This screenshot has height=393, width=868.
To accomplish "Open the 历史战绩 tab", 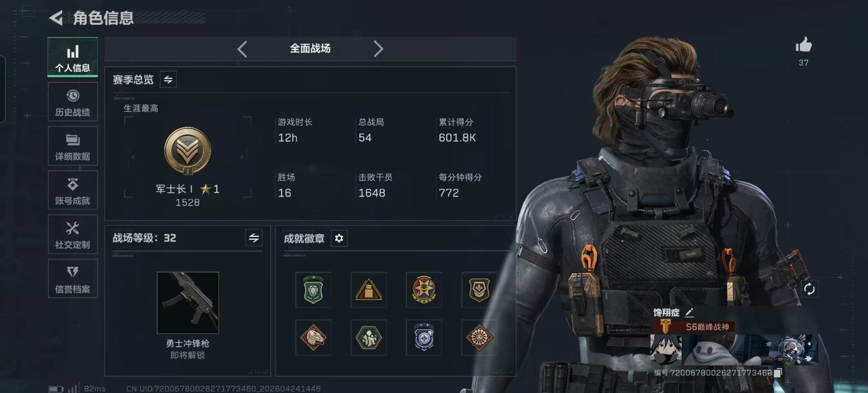I will (73, 102).
